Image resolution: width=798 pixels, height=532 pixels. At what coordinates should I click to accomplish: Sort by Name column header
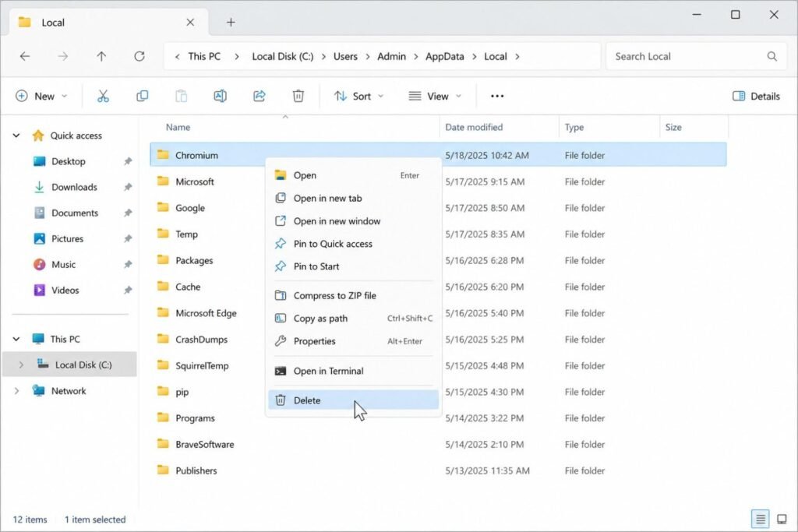(x=178, y=127)
